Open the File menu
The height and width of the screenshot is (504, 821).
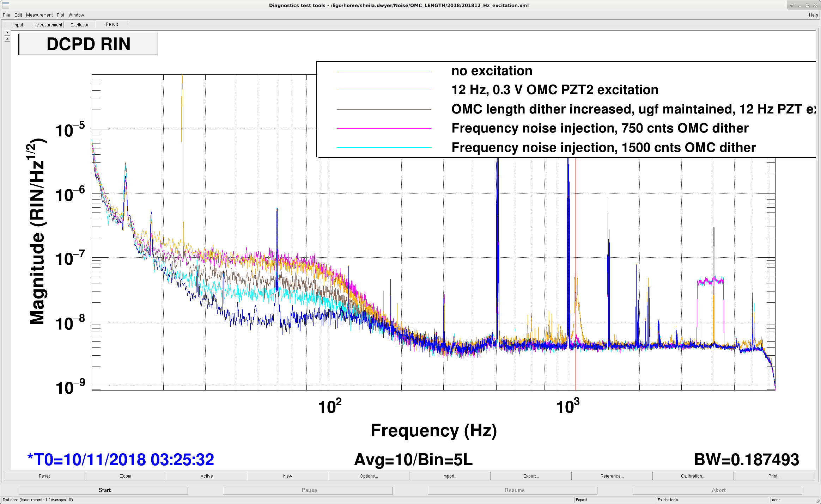6,15
